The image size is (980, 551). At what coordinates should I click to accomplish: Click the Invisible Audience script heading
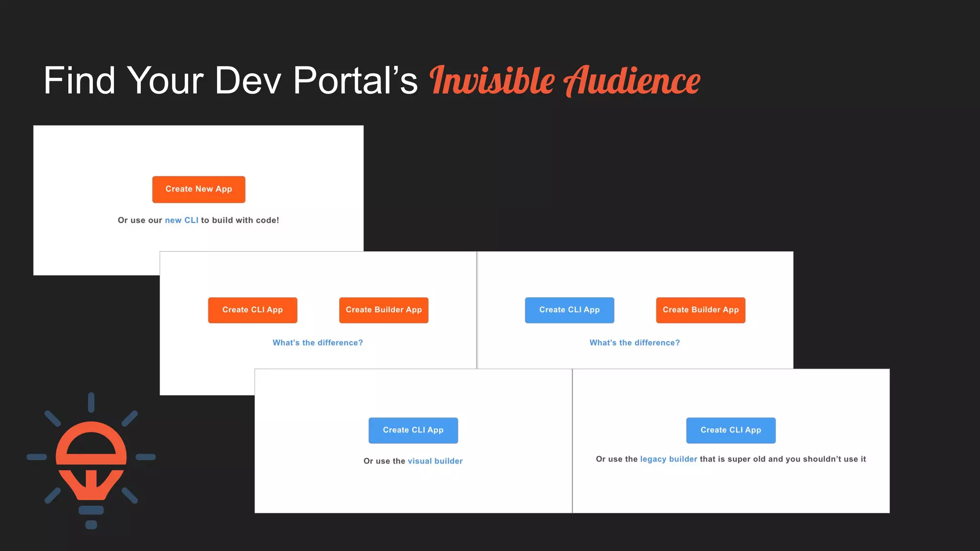(x=565, y=80)
